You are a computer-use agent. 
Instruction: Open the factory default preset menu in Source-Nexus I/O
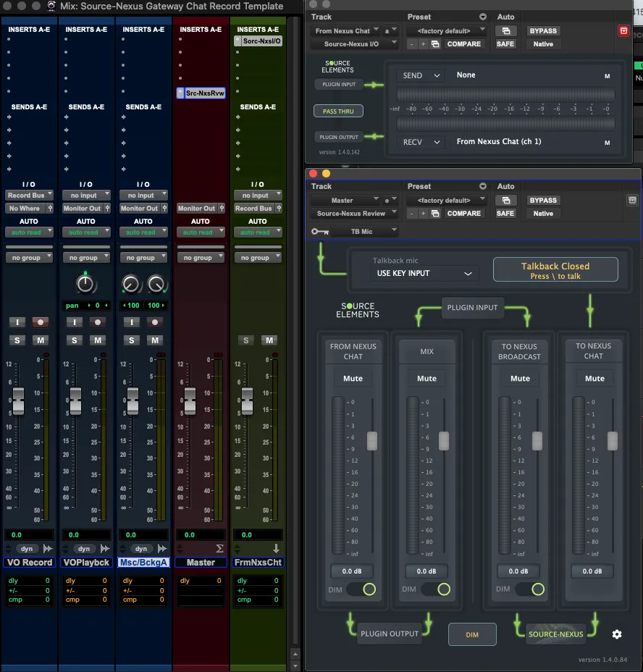(446, 31)
